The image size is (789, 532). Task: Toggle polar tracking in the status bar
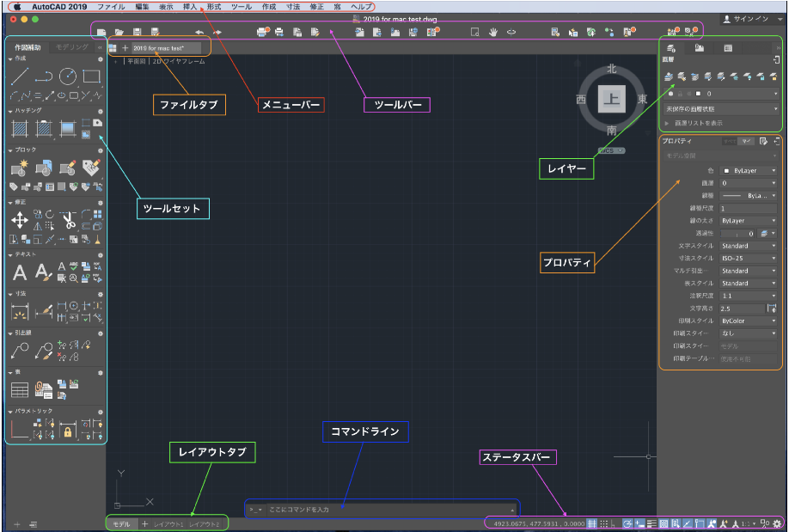coord(627,524)
